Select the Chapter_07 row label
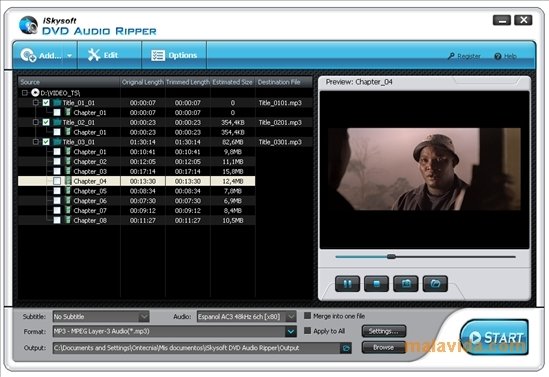 tap(90, 211)
